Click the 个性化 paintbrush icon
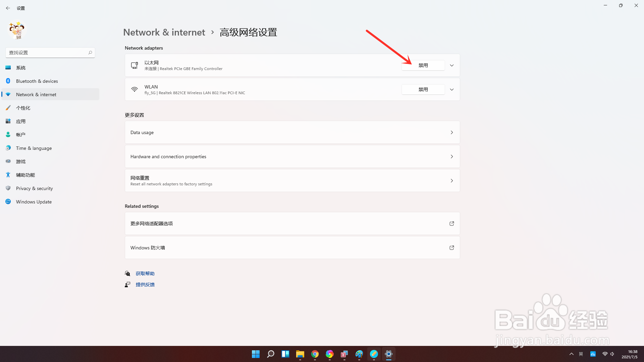The image size is (644, 362). click(8, 108)
